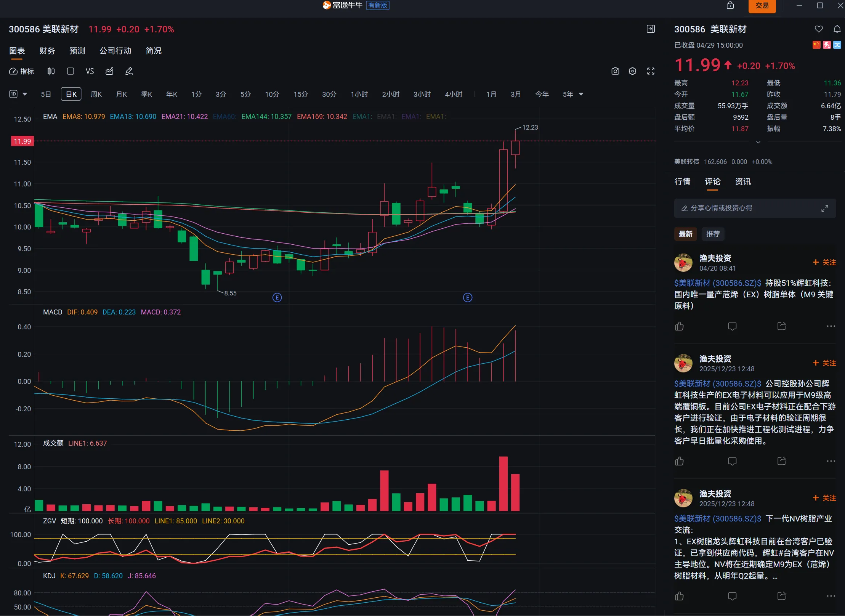The width and height of the screenshot is (845, 616).
Task: Share the 下一代NV树脂产业 post
Action: click(782, 596)
